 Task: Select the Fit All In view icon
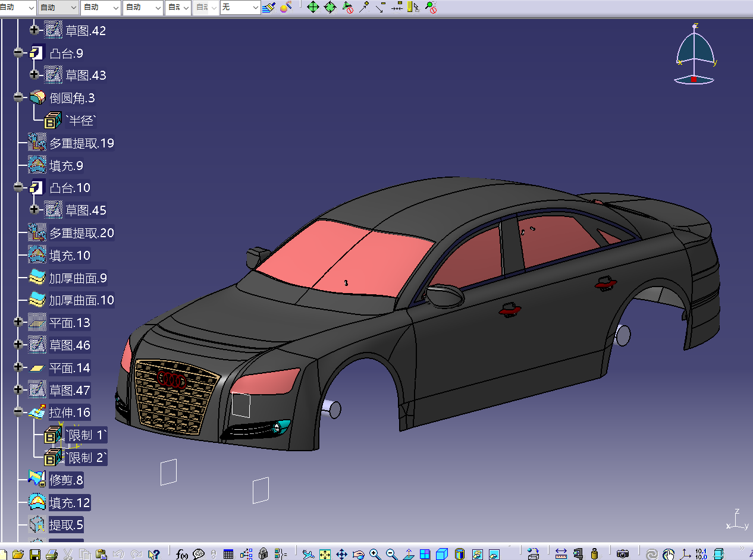tap(325, 554)
